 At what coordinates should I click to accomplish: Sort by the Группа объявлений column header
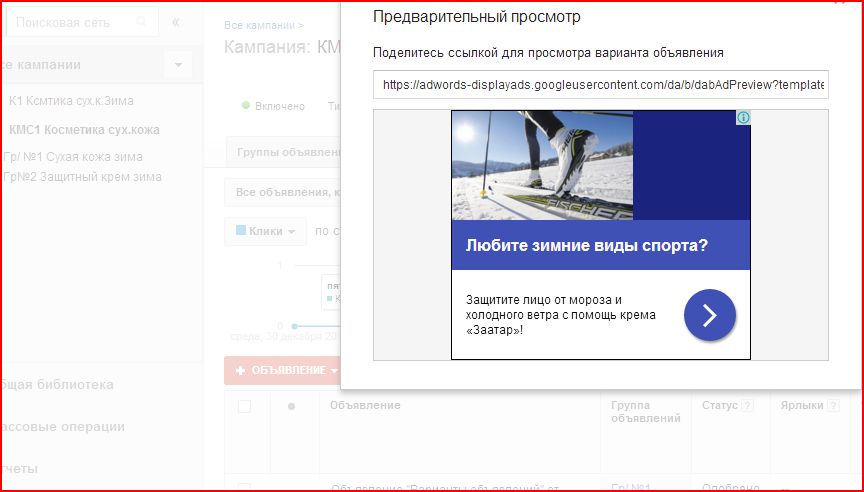[x=645, y=412]
